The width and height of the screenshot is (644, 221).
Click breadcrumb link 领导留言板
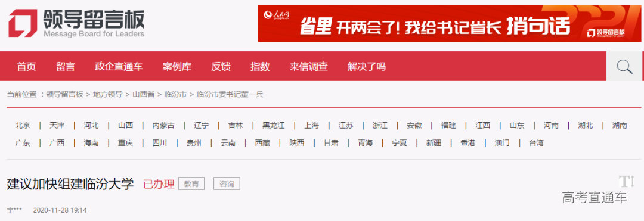click(x=64, y=94)
